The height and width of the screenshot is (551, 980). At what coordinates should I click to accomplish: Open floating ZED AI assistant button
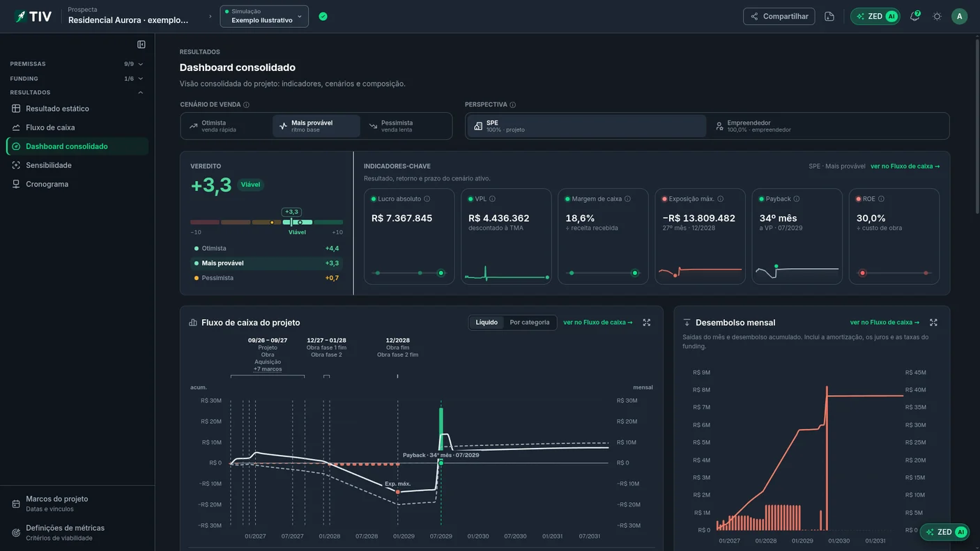945,532
